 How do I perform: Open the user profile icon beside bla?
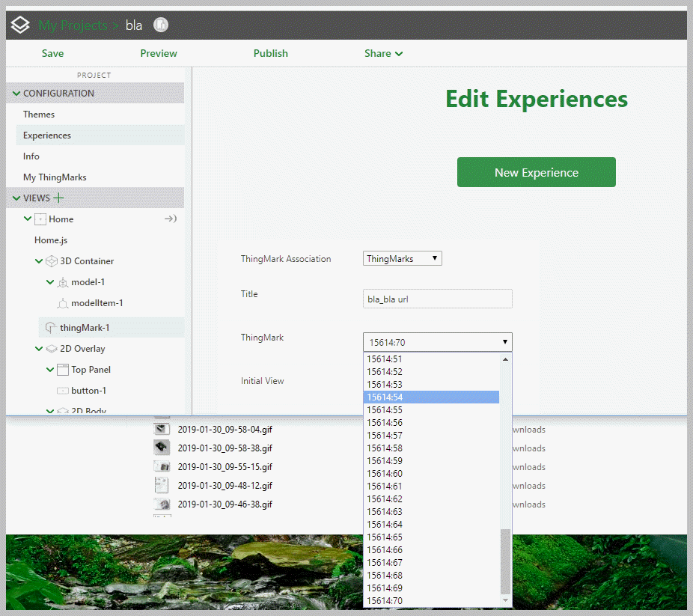[x=160, y=25]
